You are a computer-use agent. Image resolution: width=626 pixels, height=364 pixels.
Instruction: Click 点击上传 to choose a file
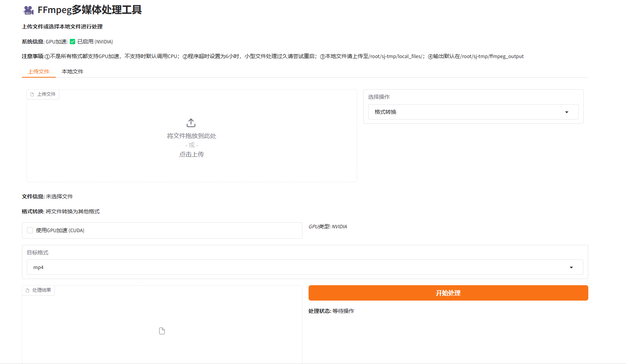click(192, 154)
